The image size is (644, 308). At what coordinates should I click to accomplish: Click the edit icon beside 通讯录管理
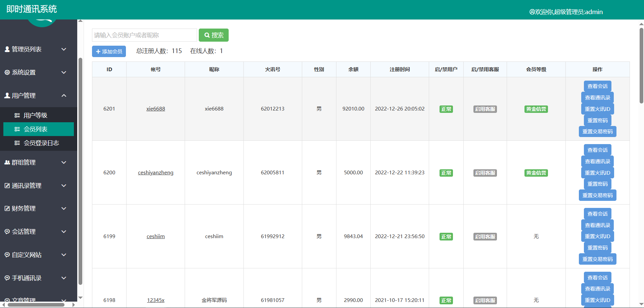(x=7, y=186)
